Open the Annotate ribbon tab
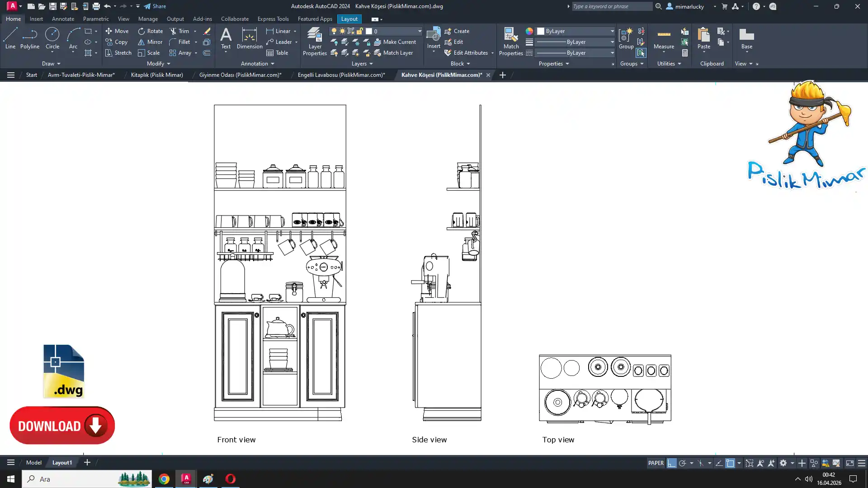This screenshot has height=488, width=868. (x=63, y=19)
